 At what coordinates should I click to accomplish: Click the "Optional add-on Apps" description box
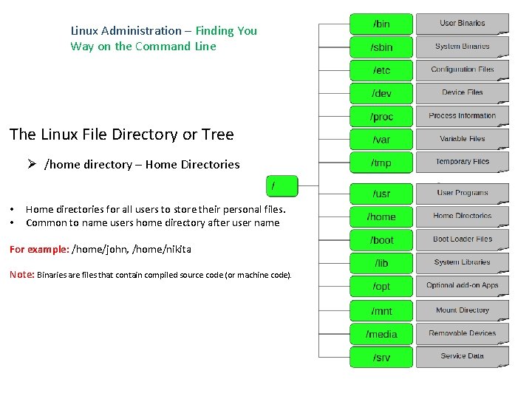[462, 286]
